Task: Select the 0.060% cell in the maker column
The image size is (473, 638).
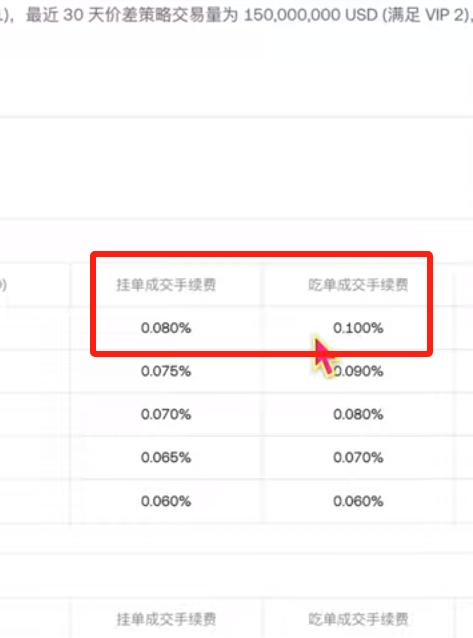Action: tap(166, 501)
